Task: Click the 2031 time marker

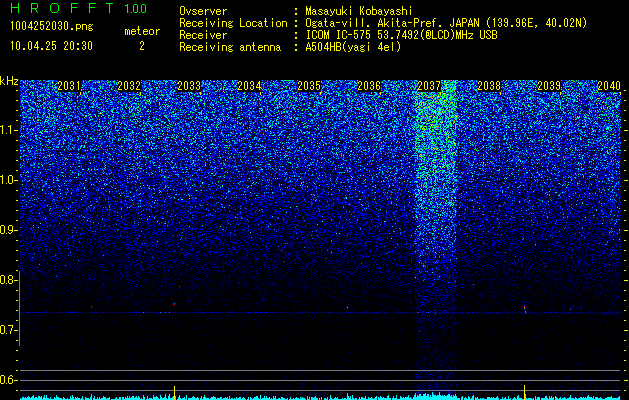Action: [69, 86]
